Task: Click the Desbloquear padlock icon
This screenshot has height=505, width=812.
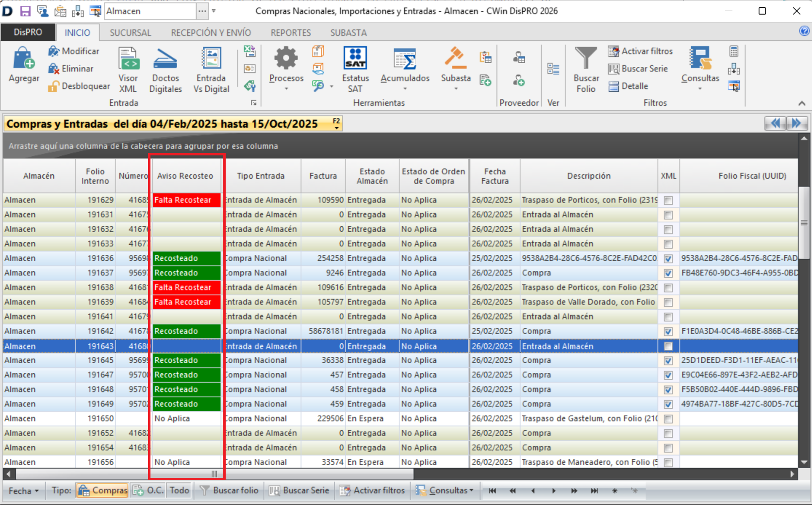Action: click(x=53, y=86)
